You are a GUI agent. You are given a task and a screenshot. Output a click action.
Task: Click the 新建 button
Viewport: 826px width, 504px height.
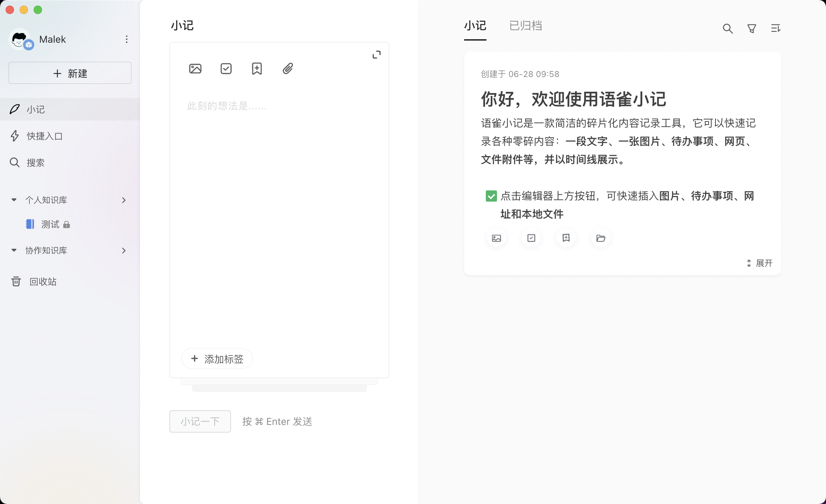click(70, 73)
